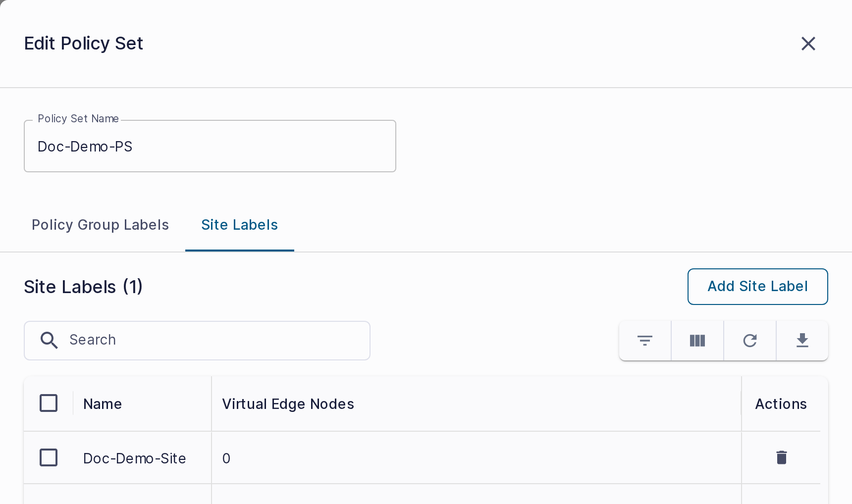Delete the Doc-Demo-Site label via trash icon
This screenshot has width=852, height=504.
click(782, 457)
